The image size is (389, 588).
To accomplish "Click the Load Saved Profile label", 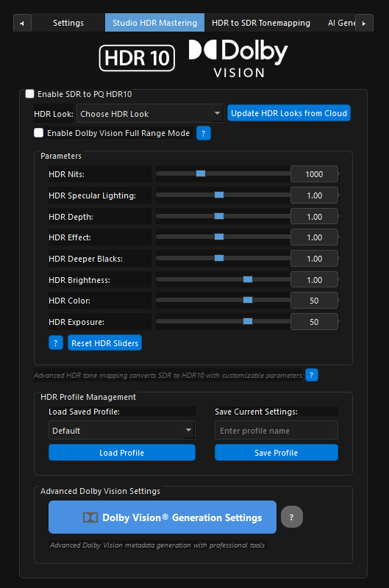I will point(84,412).
